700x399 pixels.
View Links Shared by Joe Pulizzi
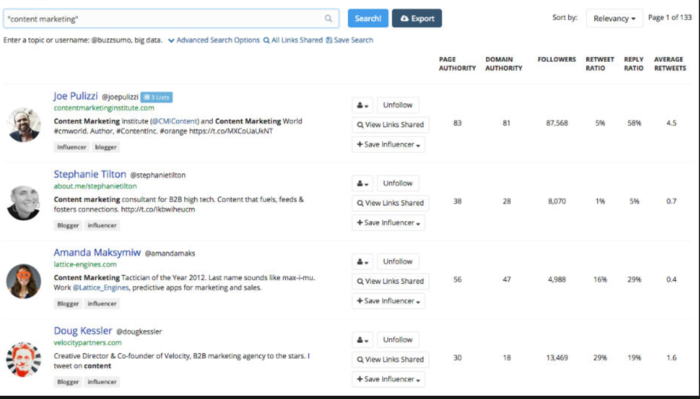tap(390, 125)
